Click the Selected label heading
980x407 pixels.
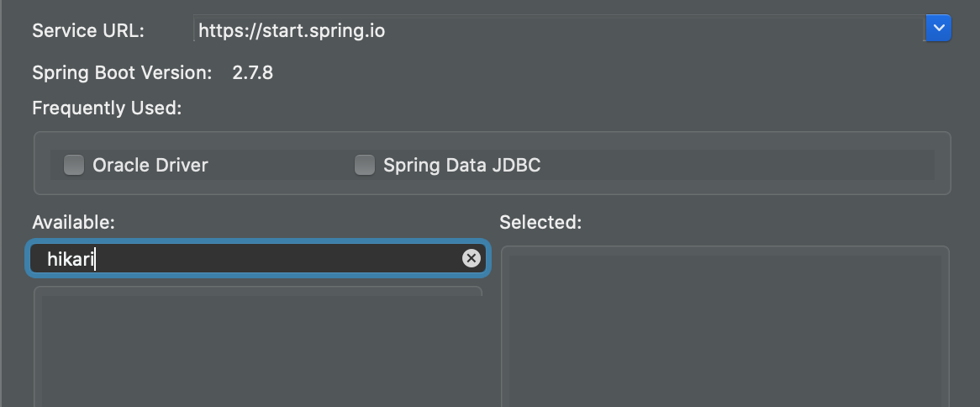[x=540, y=222]
